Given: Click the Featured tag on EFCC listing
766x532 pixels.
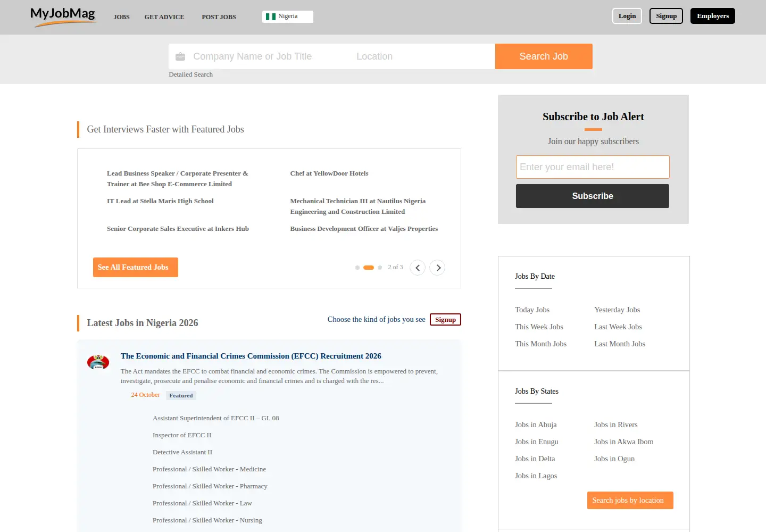Looking at the screenshot, I should coord(181,395).
